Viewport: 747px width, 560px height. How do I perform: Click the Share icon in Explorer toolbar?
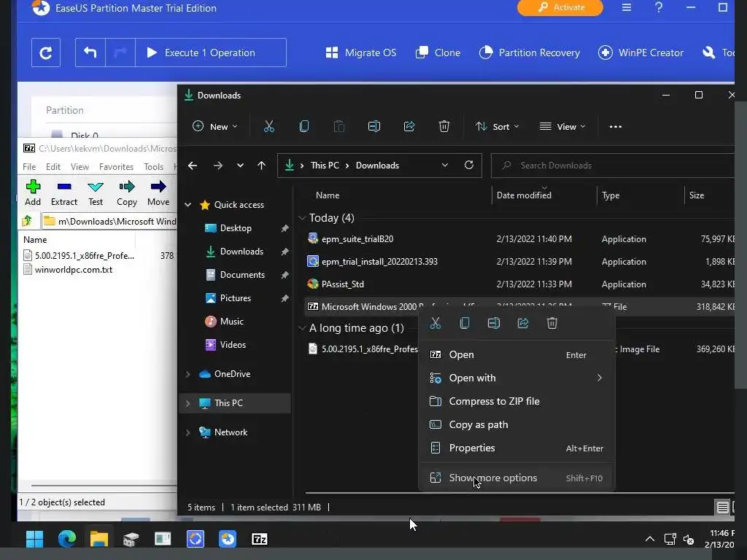pos(409,126)
